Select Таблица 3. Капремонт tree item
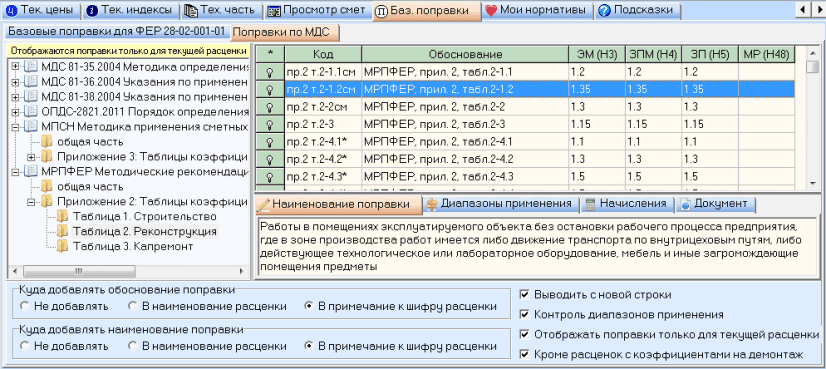Viewport: 826px width, 369px height. click(x=133, y=246)
